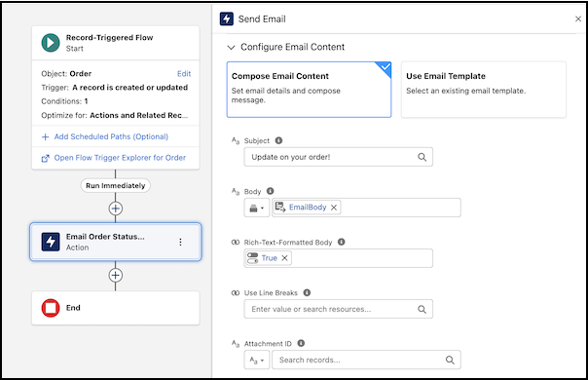Add element after Run Immediately plus
The width and height of the screenshot is (588, 380).
click(x=116, y=209)
